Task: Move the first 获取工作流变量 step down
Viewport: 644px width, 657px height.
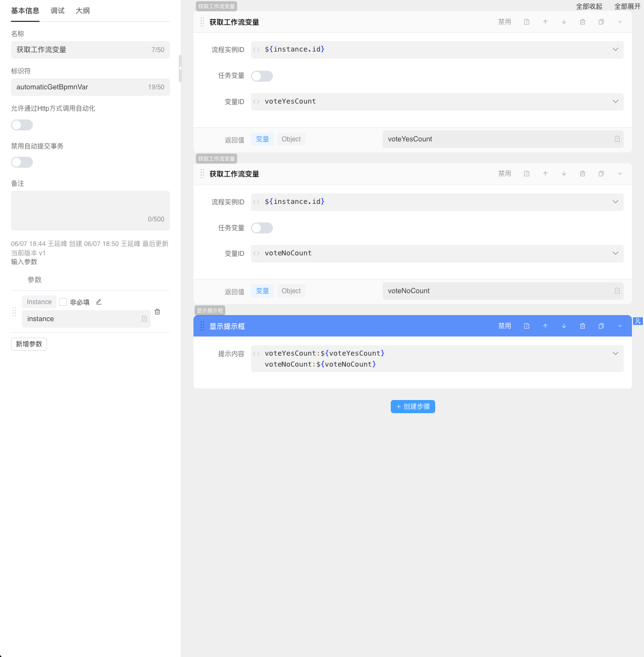Action: [x=564, y=22]
